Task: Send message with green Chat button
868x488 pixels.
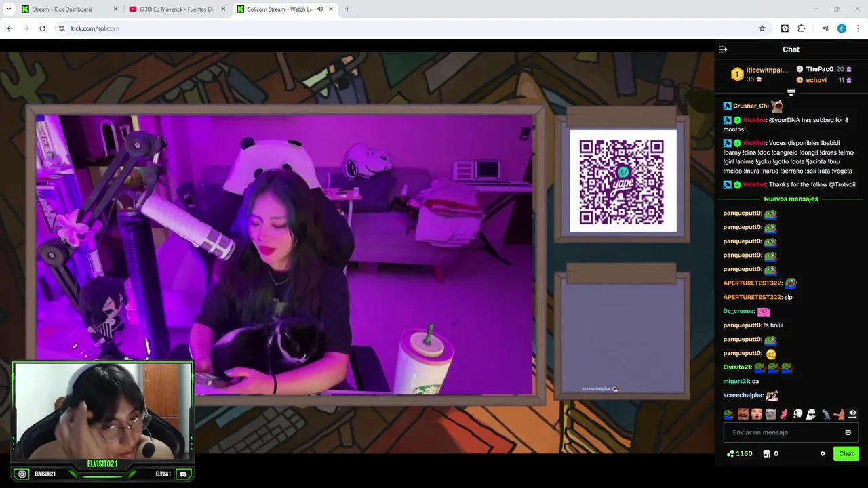Action: coord(846,453)
